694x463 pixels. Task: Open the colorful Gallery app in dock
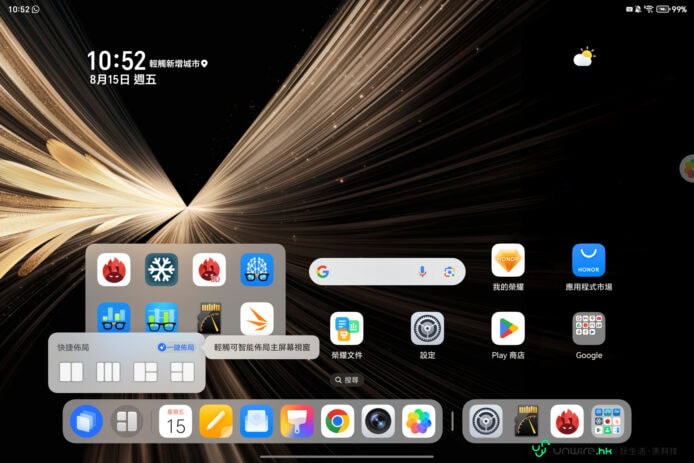(x=419, y=421)
